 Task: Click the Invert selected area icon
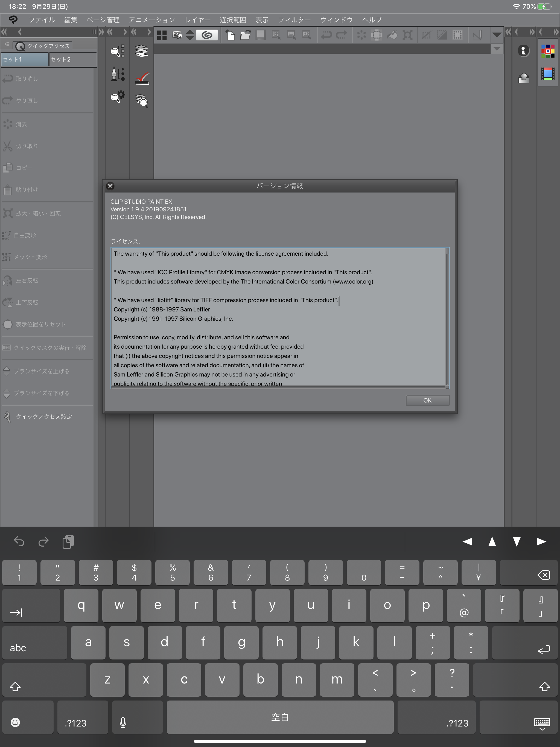[x=442, y=35]
